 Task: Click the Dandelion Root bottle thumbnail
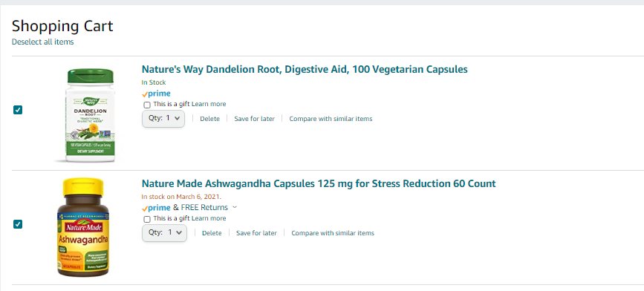[86, 115]
